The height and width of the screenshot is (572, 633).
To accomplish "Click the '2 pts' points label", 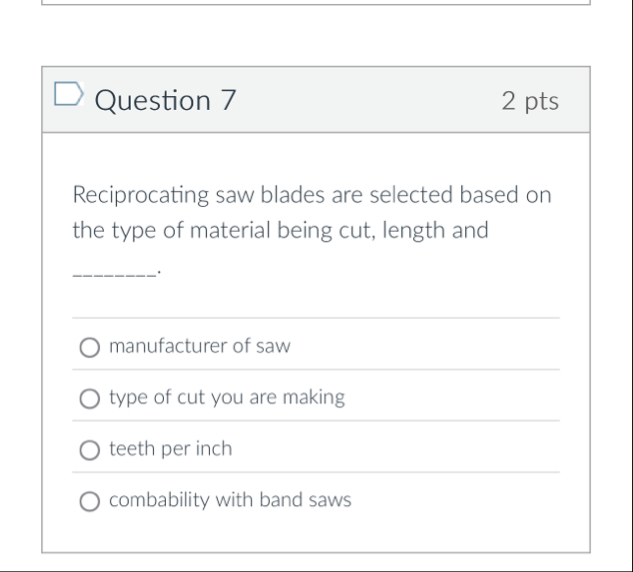I will coord(530,100).
